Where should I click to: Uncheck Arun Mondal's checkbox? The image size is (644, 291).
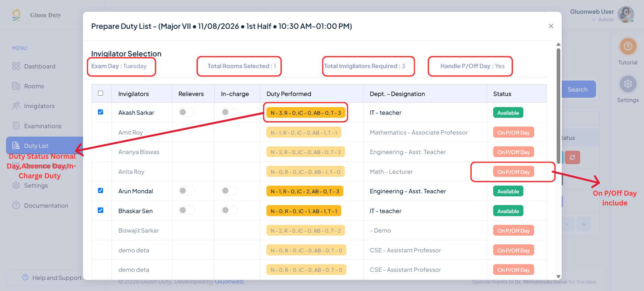click(100, 191)
